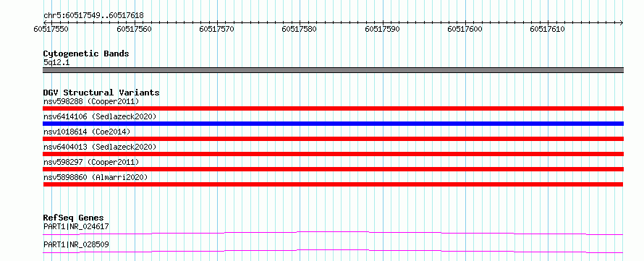Open variant nsv6414106 (Sedlazeck2020) label

click(100, 116)
